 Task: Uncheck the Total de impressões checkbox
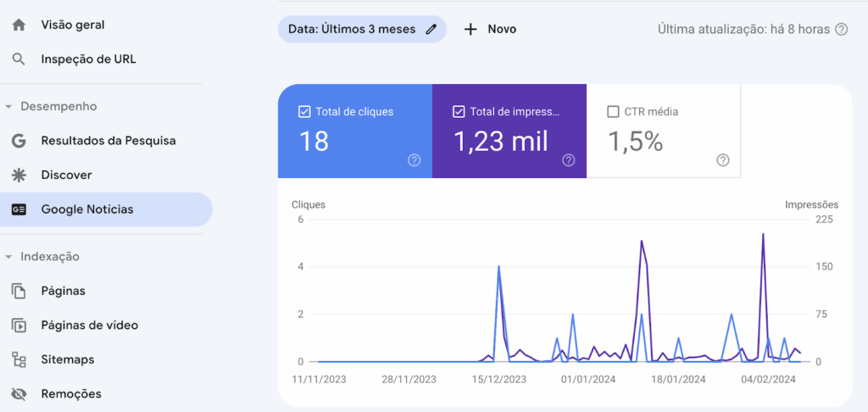click(459, 111)
